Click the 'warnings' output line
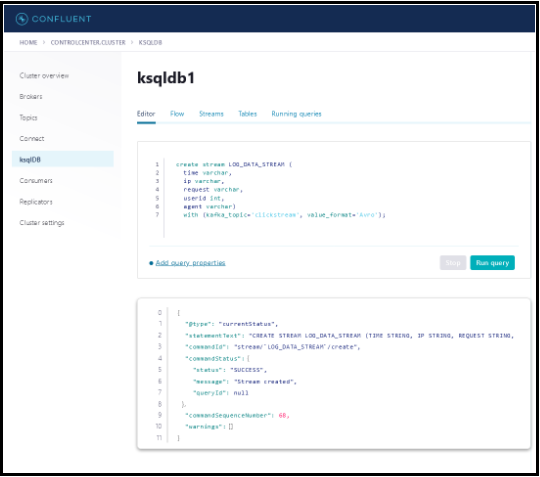This screenshot has height=477, width=540. tap(209, 427)
